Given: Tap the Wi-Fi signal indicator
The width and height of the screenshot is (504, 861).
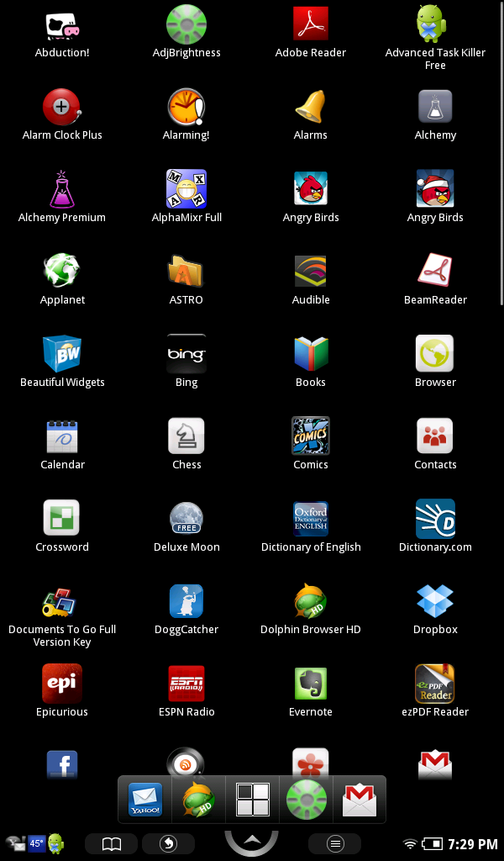Looking at the screenshot, I should (410, 844).
